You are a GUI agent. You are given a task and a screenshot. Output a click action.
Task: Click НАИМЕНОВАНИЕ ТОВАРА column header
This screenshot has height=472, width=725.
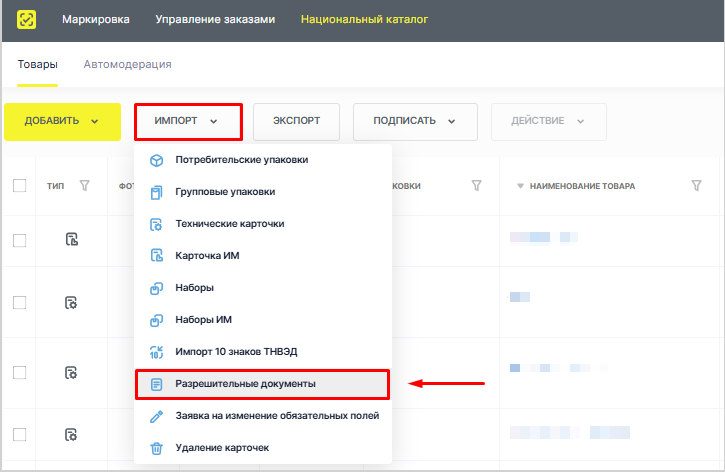click(x=582, y=186)
